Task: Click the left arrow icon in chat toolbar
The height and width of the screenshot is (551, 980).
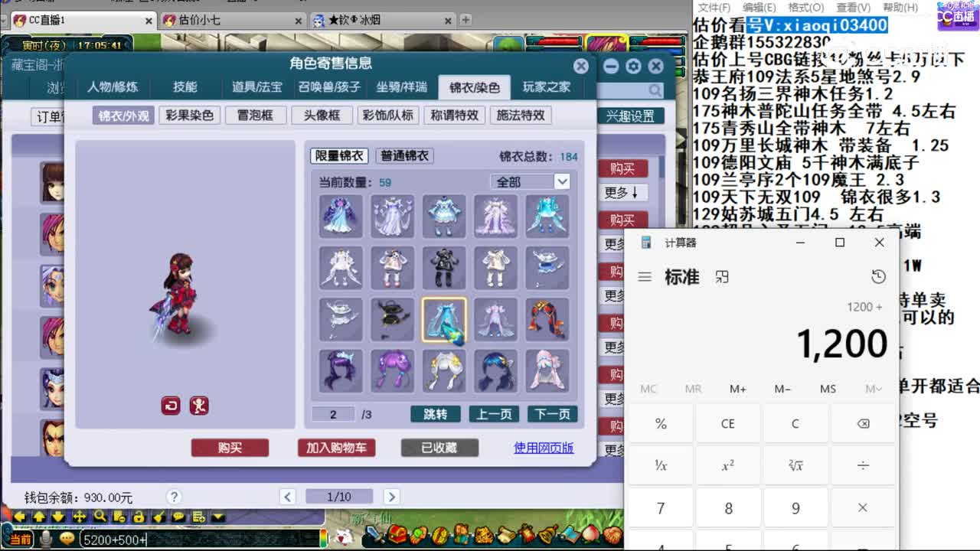Action: (x=20, y=517)
